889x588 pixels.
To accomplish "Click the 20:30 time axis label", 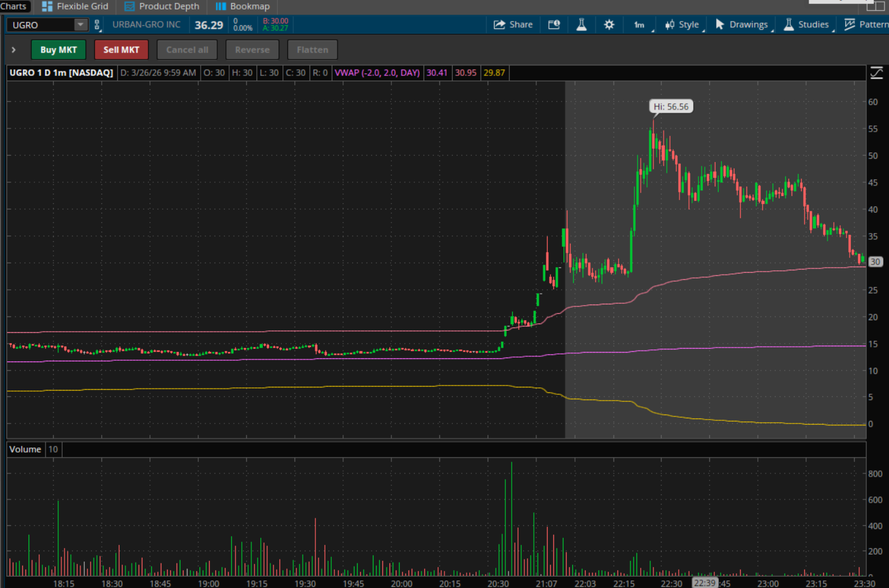I will (498, 584).
